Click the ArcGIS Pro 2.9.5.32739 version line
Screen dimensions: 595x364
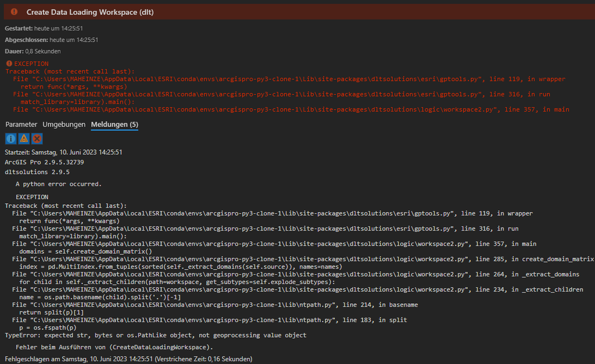click(x=44, y=162)
